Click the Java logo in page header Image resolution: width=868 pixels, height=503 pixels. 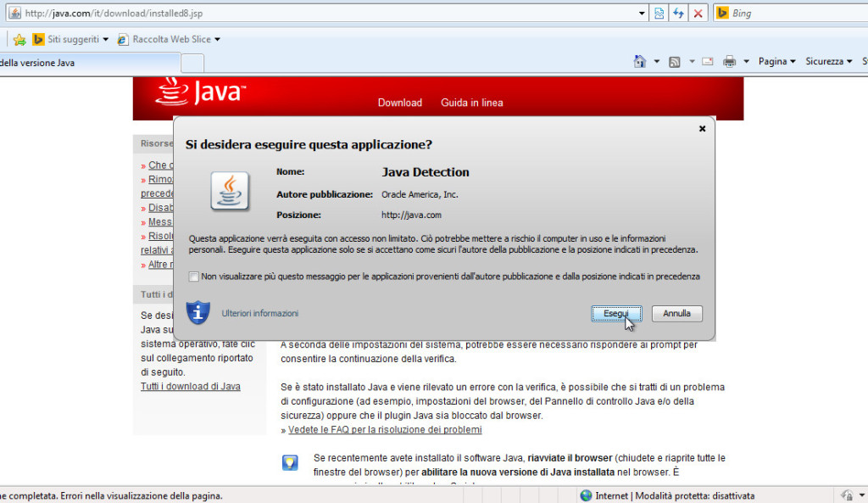(x=200, y=92)
